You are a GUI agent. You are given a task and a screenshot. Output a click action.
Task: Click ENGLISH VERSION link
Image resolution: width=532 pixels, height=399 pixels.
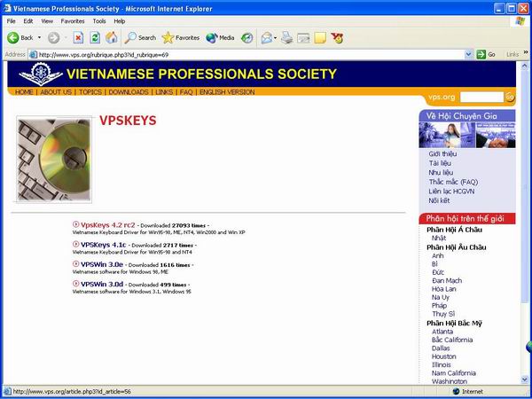click(x=227, y=92)
